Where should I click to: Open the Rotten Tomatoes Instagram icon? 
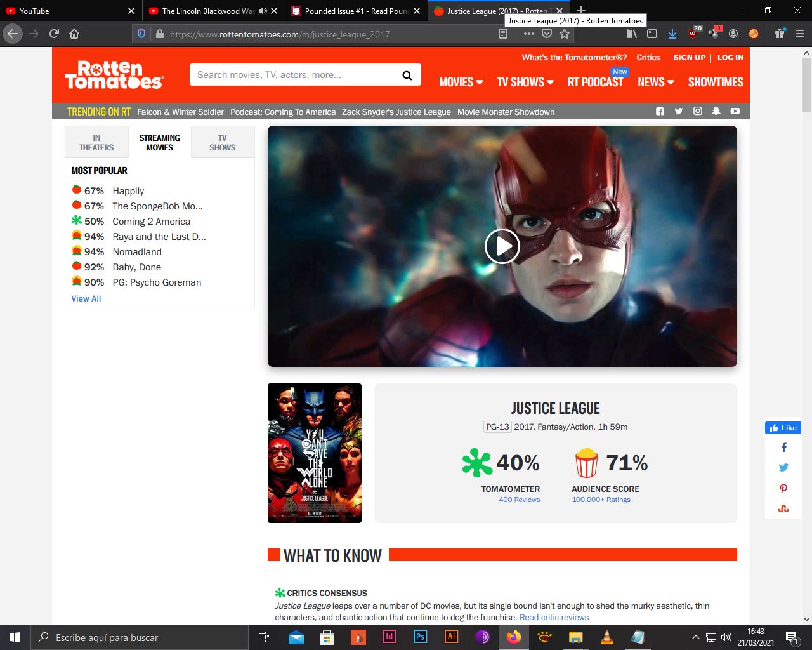point(698,111)
